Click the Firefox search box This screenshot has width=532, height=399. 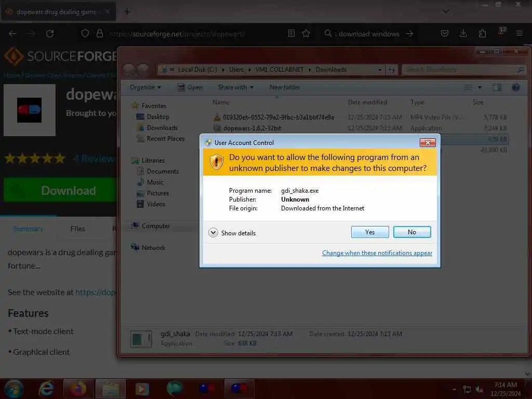tap(369, 34)
